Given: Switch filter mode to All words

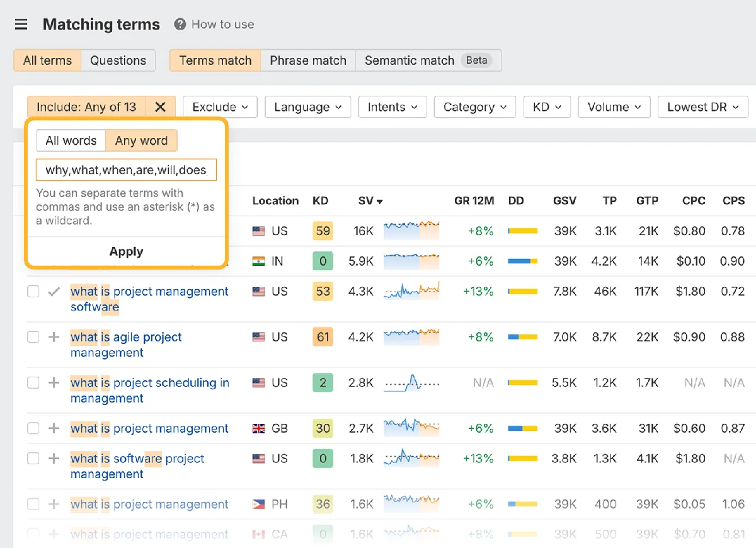Looking at the screenshot, I should pyautogui.click(x=71, y=140).
